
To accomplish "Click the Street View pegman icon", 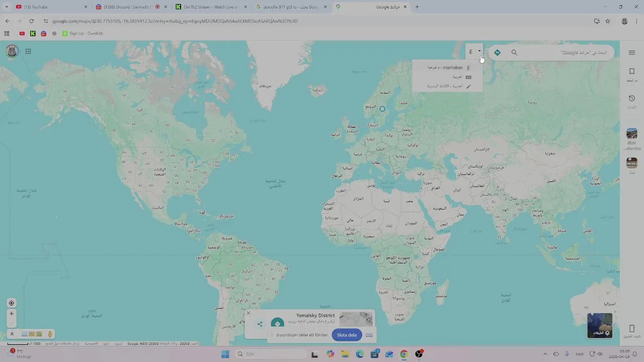I will pyautogui.click(x=50, y=334).
